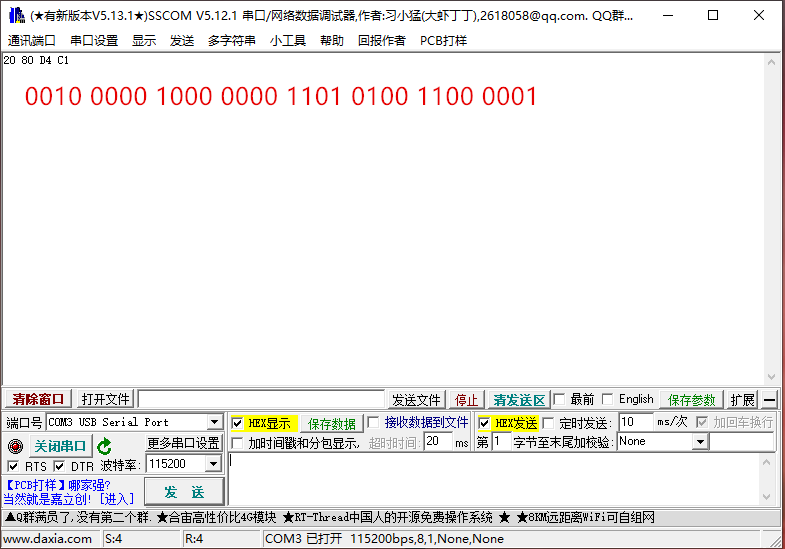Disable the HEX发送 checkbox
Screen dimensions: 785x549
[484, 423]
